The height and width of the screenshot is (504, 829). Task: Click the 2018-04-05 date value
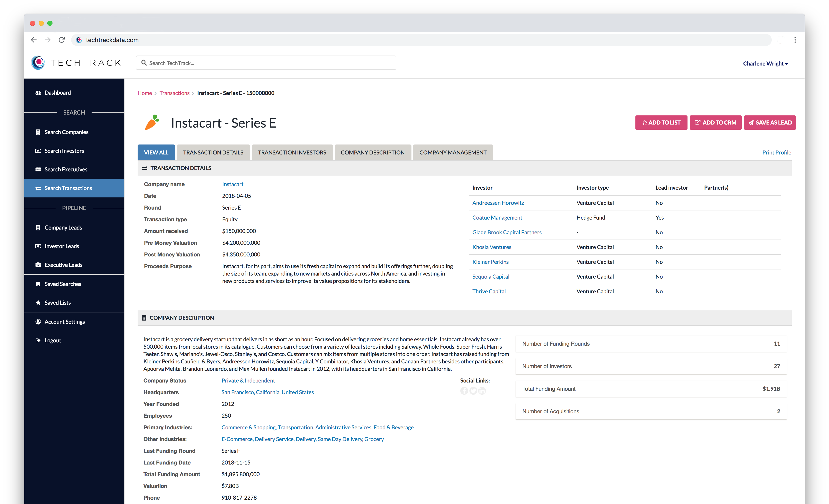pos(236,196)
